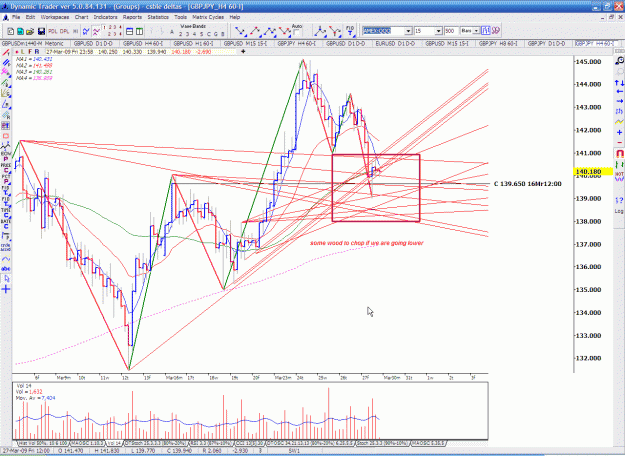Click the left arrow icon on right sidebar
625x456 pixels.
tap(619, 91)
